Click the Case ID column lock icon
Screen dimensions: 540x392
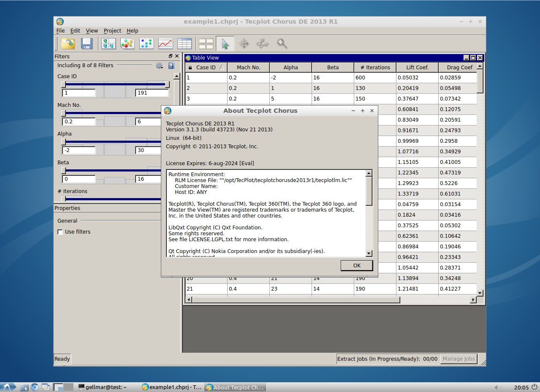tap(190, 68)
